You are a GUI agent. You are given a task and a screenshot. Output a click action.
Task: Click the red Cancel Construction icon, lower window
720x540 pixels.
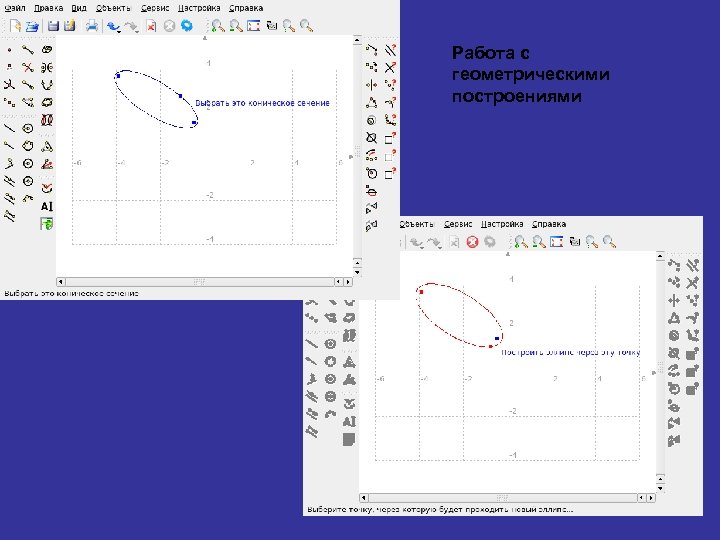click(x=472, y=242)
